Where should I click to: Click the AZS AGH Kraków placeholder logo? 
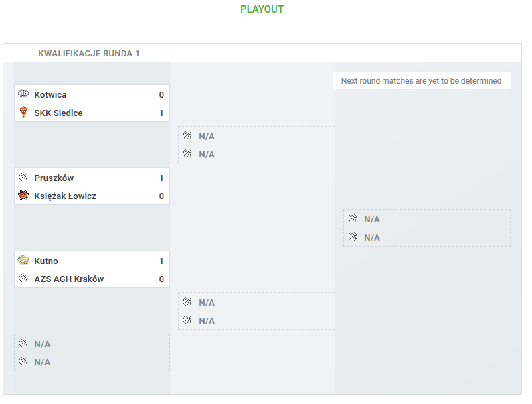tap(23, 278)
